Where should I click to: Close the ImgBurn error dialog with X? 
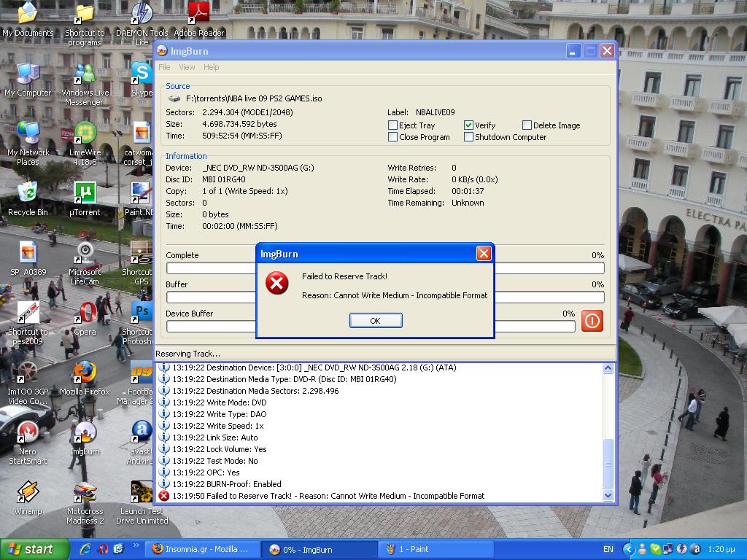(x=484, y=253)
